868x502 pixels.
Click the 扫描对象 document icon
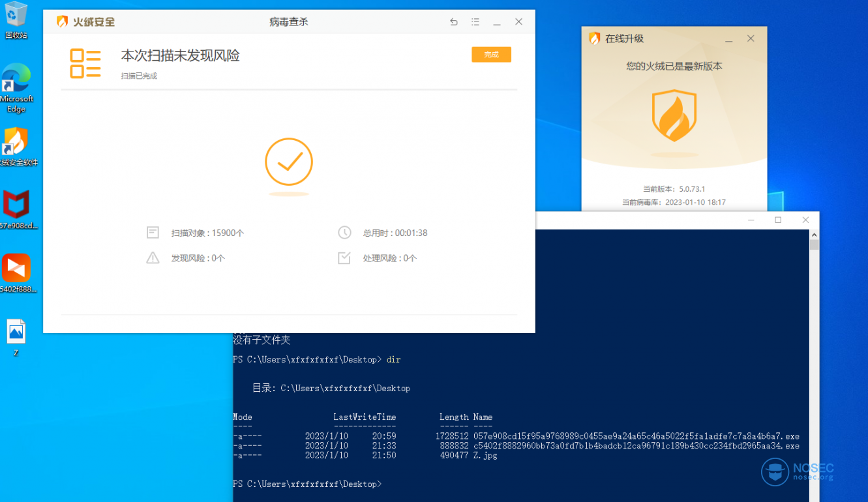click(153, 233)
